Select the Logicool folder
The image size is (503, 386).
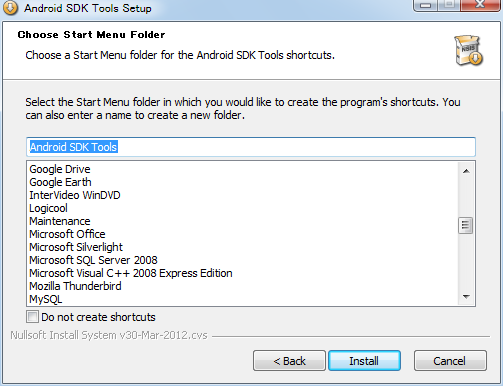pos(48,208)
